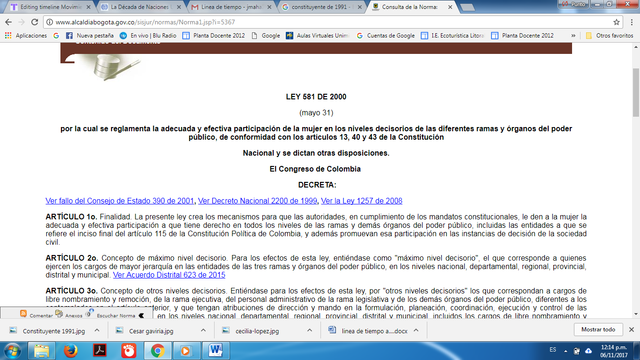Click the LEY 581 DE 2000 heading

click(x=316, y=97)
